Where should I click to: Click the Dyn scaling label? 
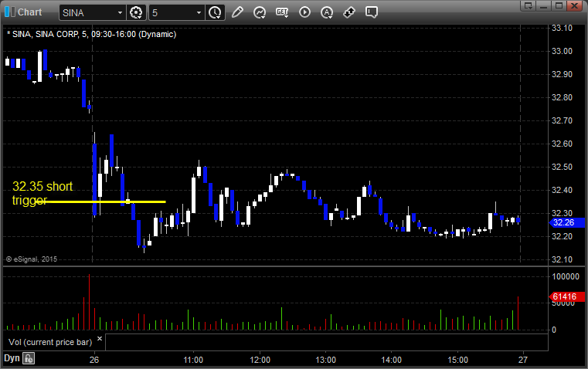pos(12,358)
